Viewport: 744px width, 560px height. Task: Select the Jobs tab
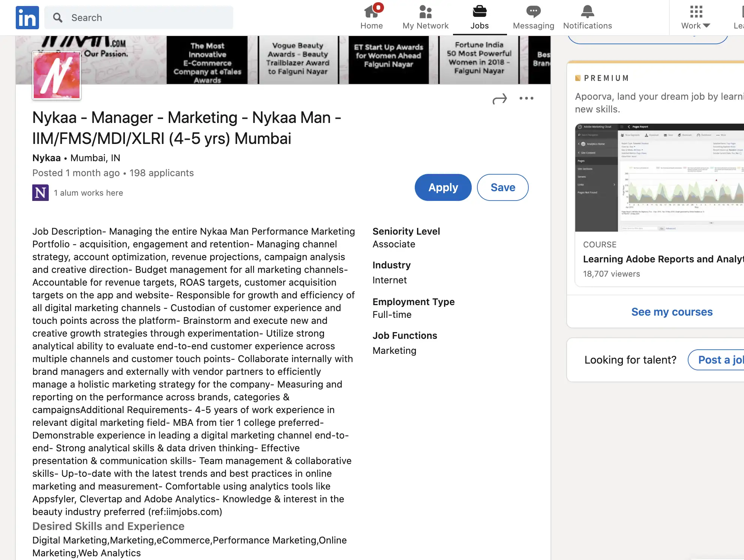(479, 17)
